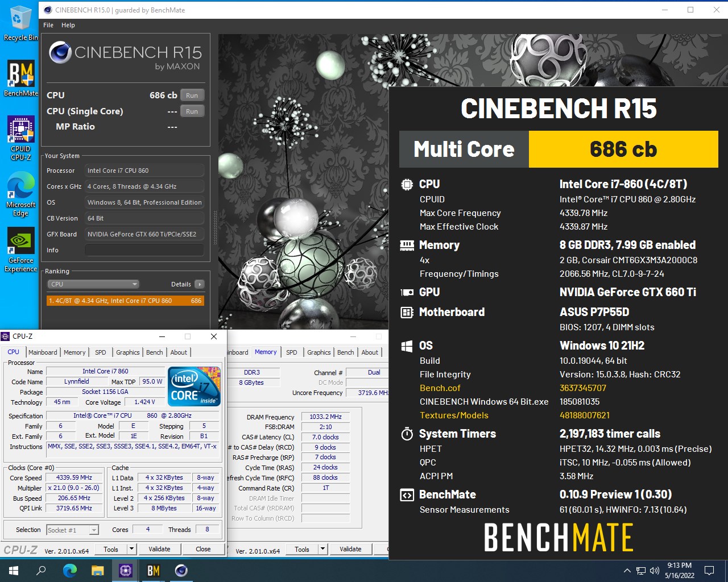Click Validate in second CPU-Z window
This screenshot has width=728, height=582.
point(350,549)
